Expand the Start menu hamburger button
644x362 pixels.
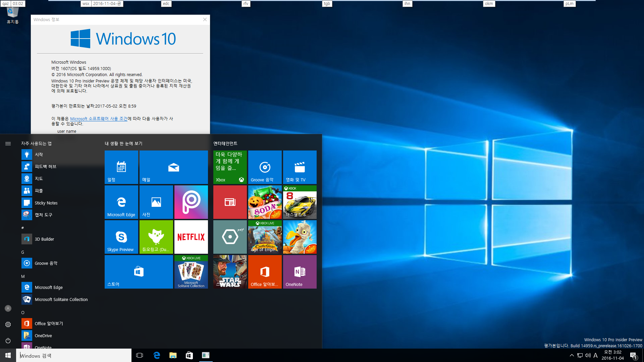point(8,143)
